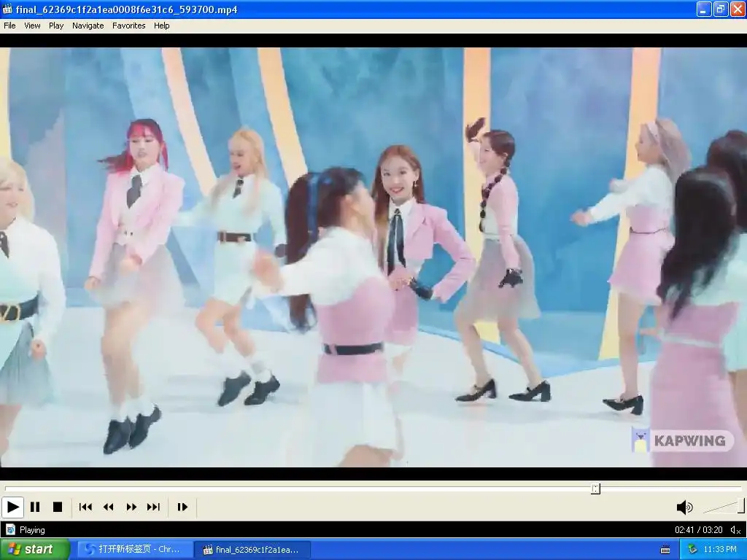Screen dimensions: 747x560
Task: Click the seek bar thumb
Action: pyautogui.click(x=595, y=489)
